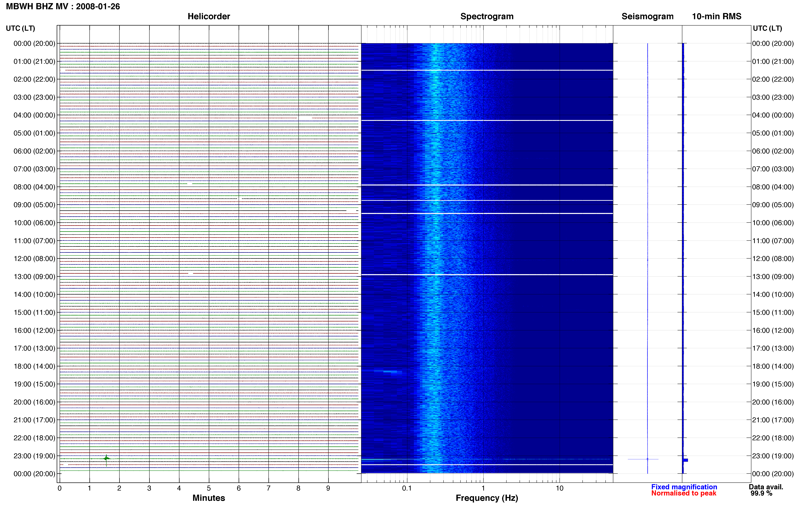The width and height of the screenshot is (812, 508).
Task: Click the left '13:00 (09:00)' time label
Action: pos(34,277)
